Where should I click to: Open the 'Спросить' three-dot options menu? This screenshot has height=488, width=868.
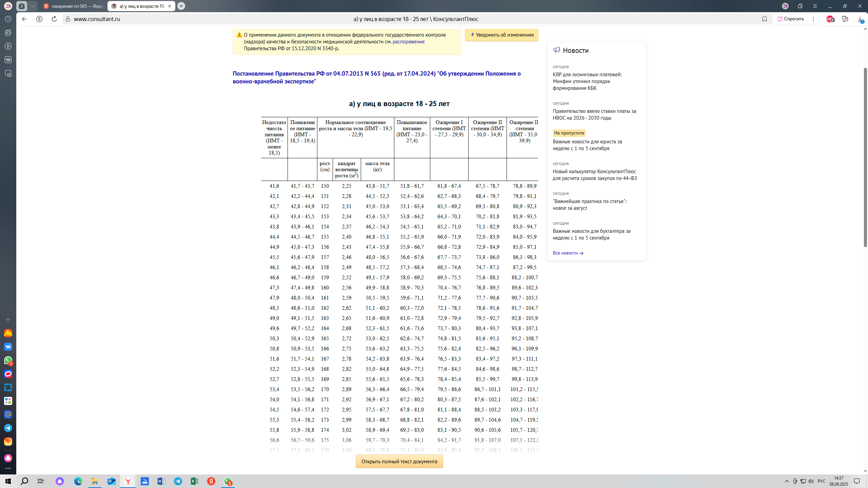813,19
